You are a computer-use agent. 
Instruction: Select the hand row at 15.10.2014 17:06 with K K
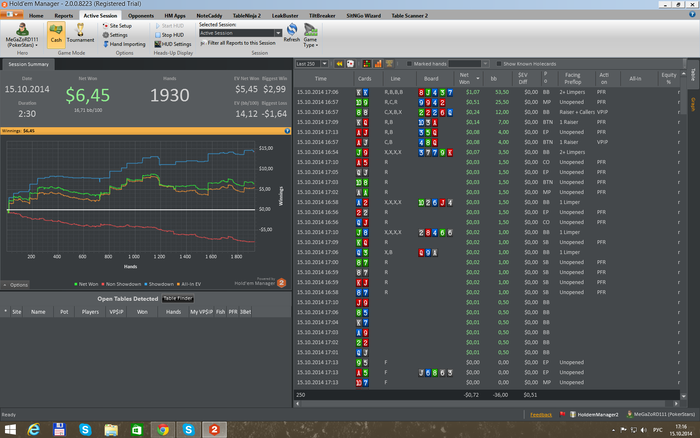click(x=487, y=92)
